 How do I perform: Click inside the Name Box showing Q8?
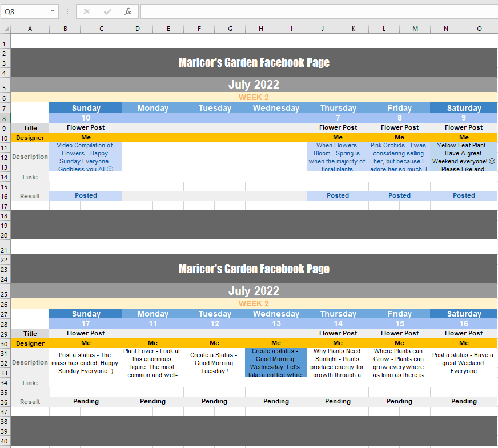tap(25, 12)
